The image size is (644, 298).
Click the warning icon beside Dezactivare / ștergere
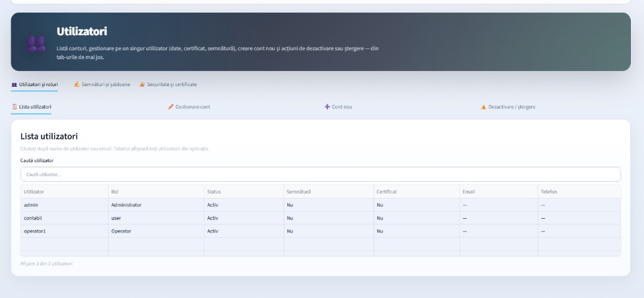(x=484, y=107)
